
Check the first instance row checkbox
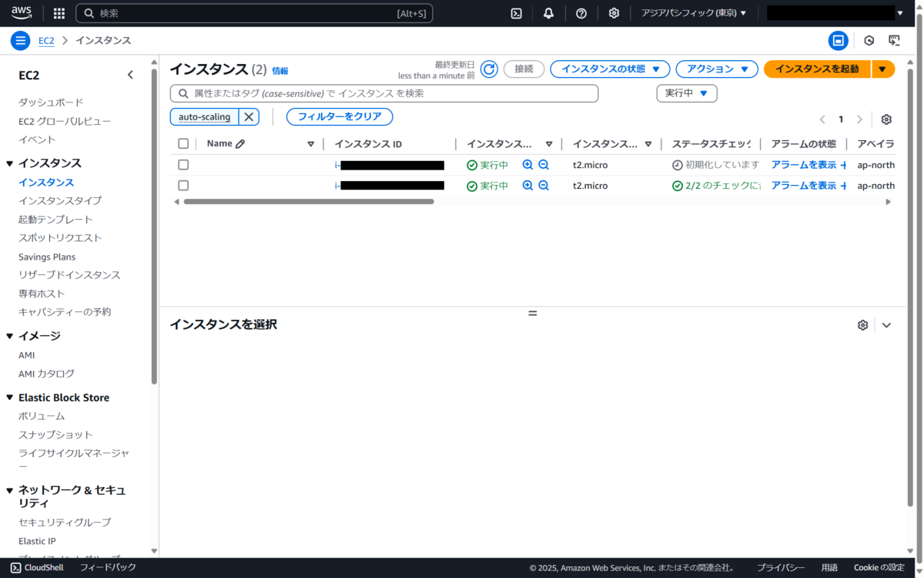[x=183, y=164]
